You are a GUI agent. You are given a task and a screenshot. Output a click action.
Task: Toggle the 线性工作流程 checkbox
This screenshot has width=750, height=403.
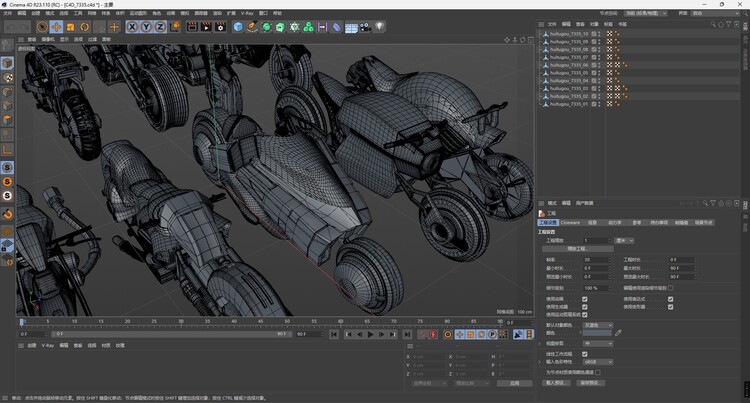tap(585, 354)
